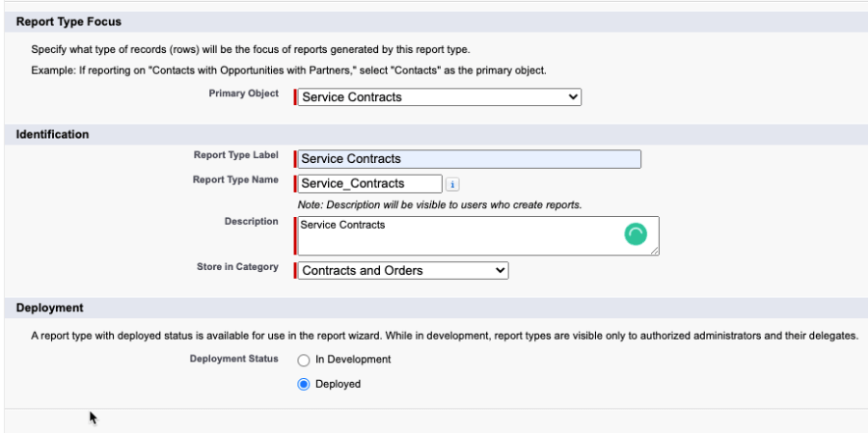Click the Identification section header
Viewport: 868px width, 433px height.
(53, 135)
